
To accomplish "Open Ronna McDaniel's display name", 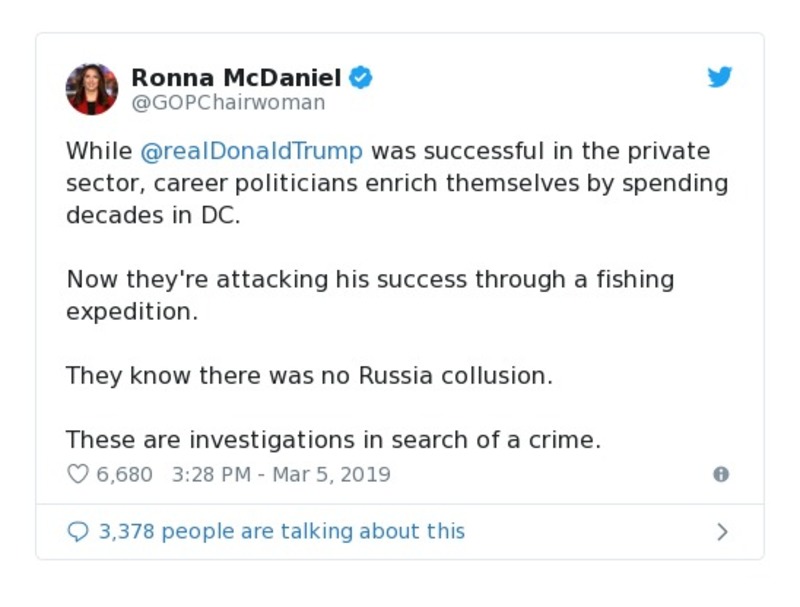I will click(236, 75).
